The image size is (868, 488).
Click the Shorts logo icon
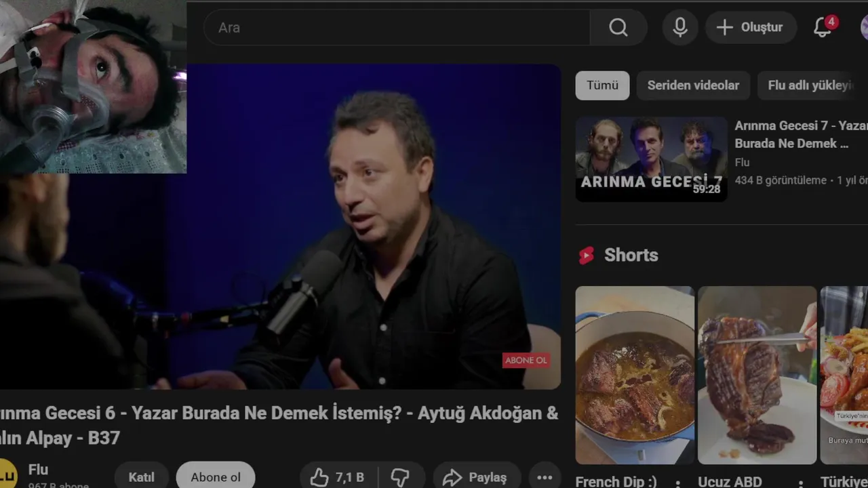pyautogui.click(x=586, y=256)
